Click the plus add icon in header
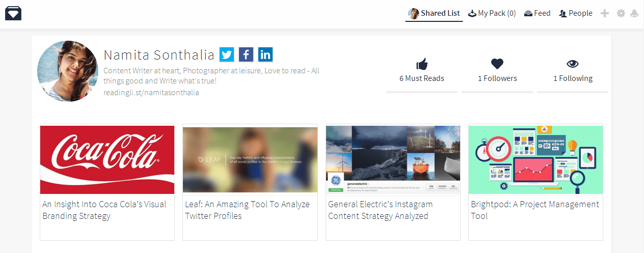Viewport: 644px width, 253px height. pos(605,13)
